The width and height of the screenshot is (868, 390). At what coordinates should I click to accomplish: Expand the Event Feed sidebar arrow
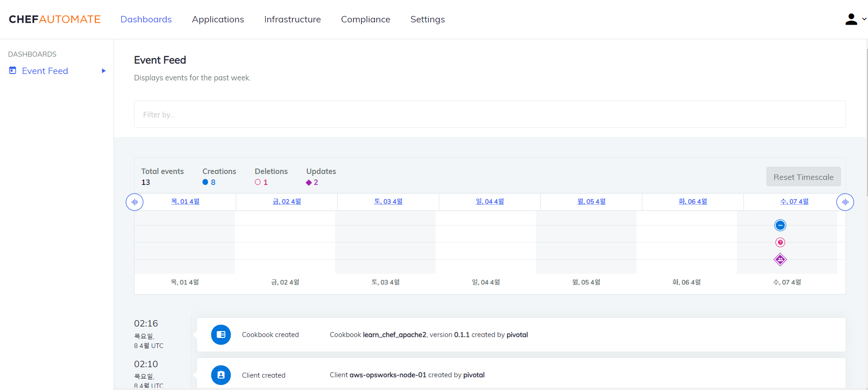(104, 71)
